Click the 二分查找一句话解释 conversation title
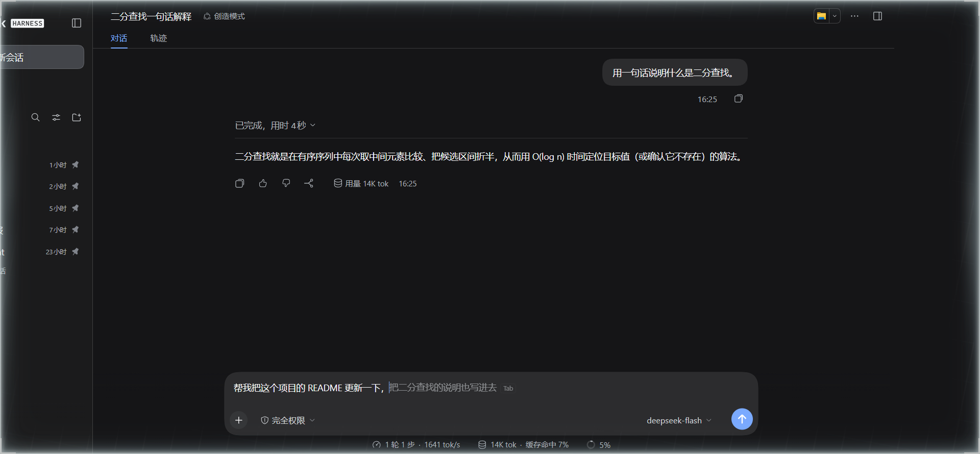 point(151,16)
